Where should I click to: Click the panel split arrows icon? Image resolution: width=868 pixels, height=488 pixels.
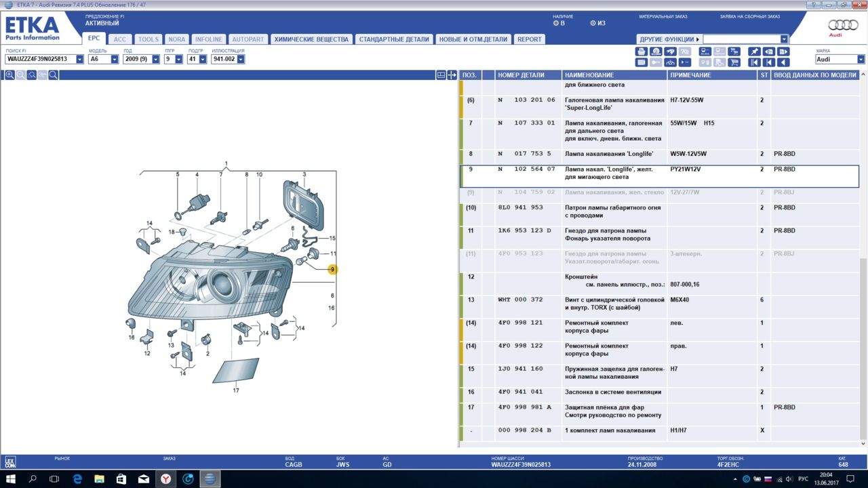(452, 75)
